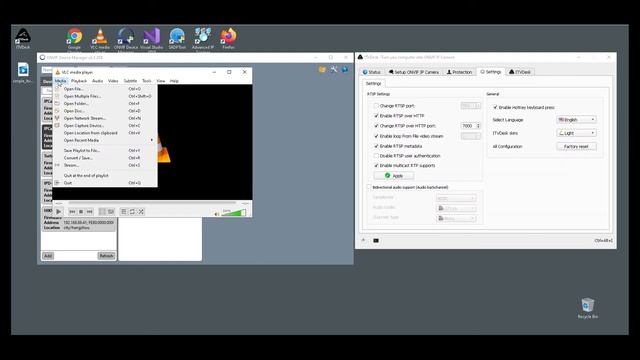640x360 pixels.
Task: Open VLC Video menu
Action: click(x=113, y=81)
